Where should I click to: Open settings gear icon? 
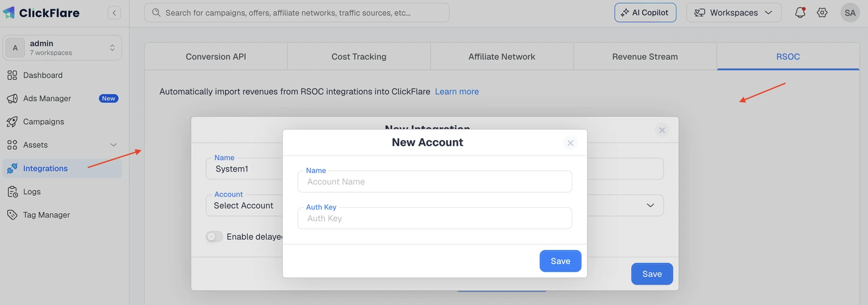point(822,12)
